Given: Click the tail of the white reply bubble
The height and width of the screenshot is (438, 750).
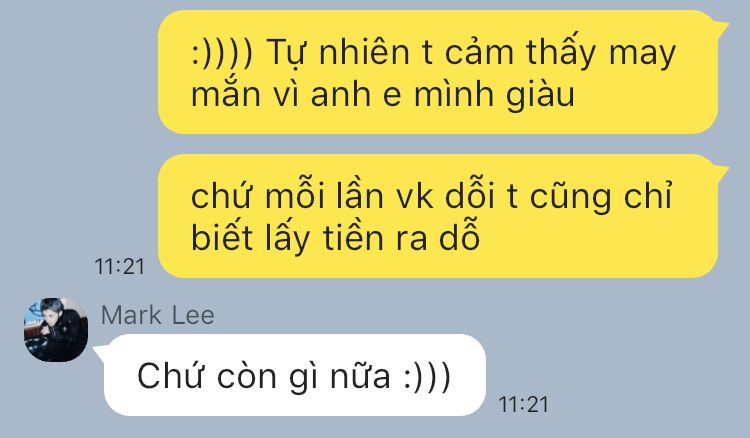Looking at the screenshot, I should click(100, 351).
